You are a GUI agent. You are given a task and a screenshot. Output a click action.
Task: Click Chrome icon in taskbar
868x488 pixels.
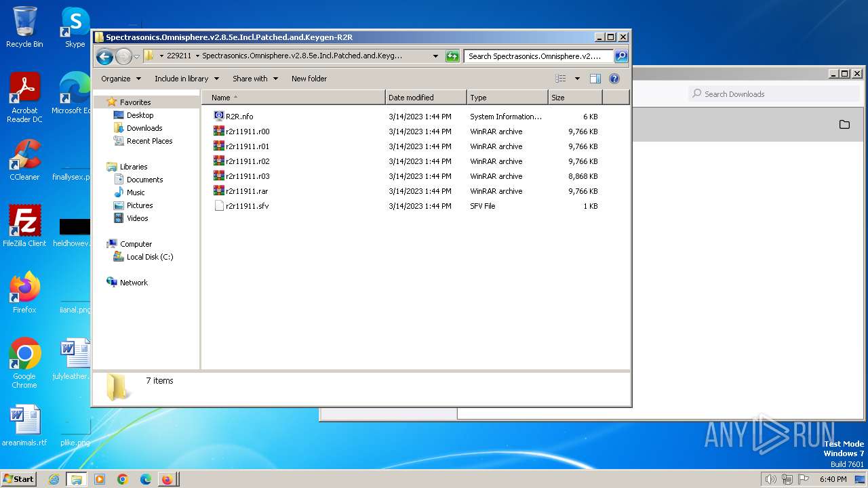[123, 479]
